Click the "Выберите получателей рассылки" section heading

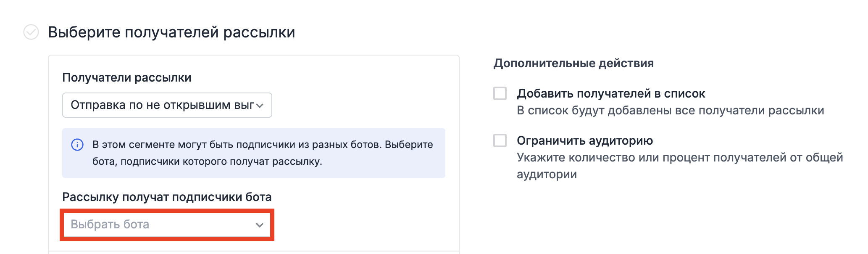(x=171, y=32)
